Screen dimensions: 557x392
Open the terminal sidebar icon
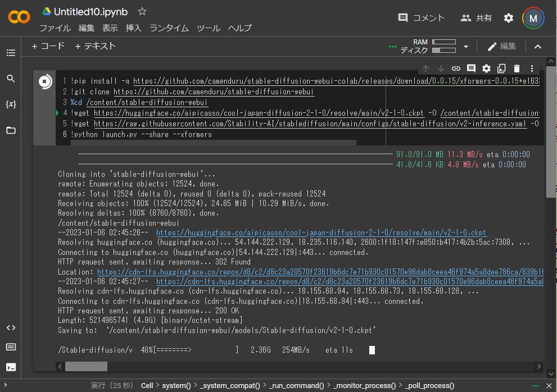(x=11, y=367)
